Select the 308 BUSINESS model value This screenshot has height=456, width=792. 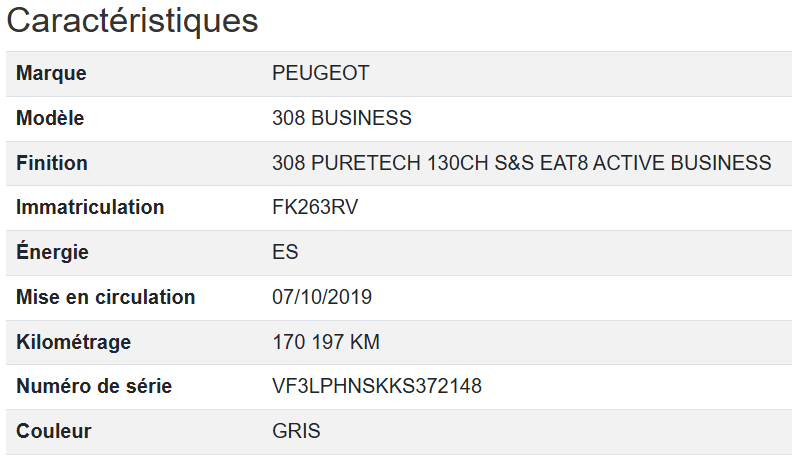click(x=341, y=118)
